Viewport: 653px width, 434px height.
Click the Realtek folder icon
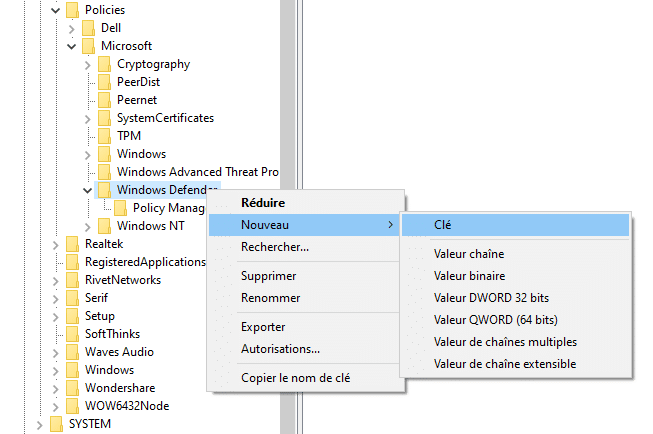[x=72, y=244]
